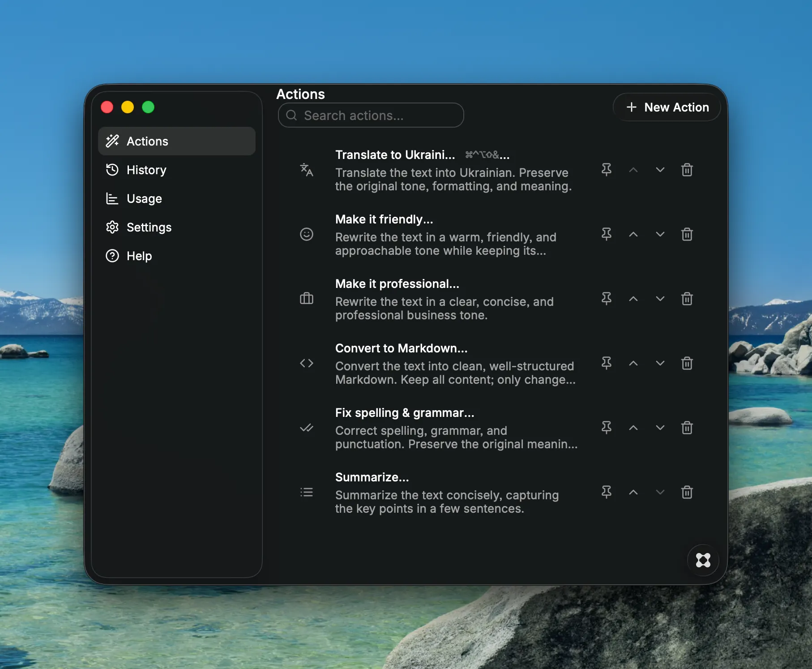
Task: Open the Usage section in sidebar
Action: (177, 198)
